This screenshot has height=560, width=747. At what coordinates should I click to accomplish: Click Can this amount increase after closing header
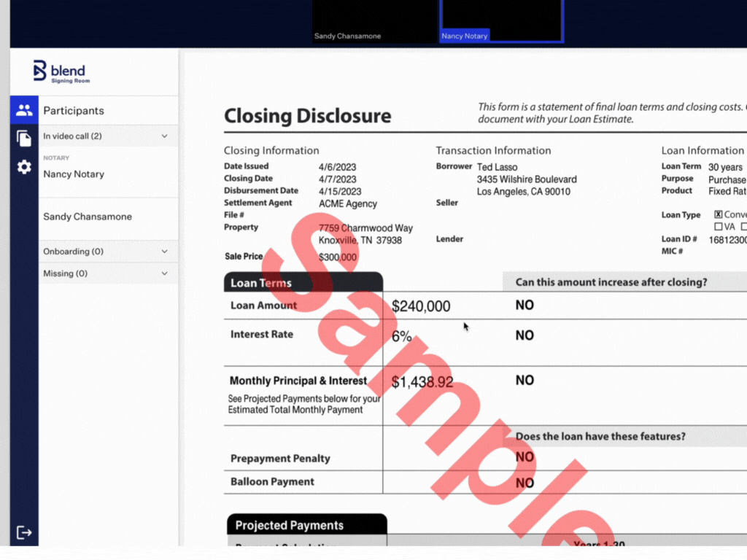(611, 282)
